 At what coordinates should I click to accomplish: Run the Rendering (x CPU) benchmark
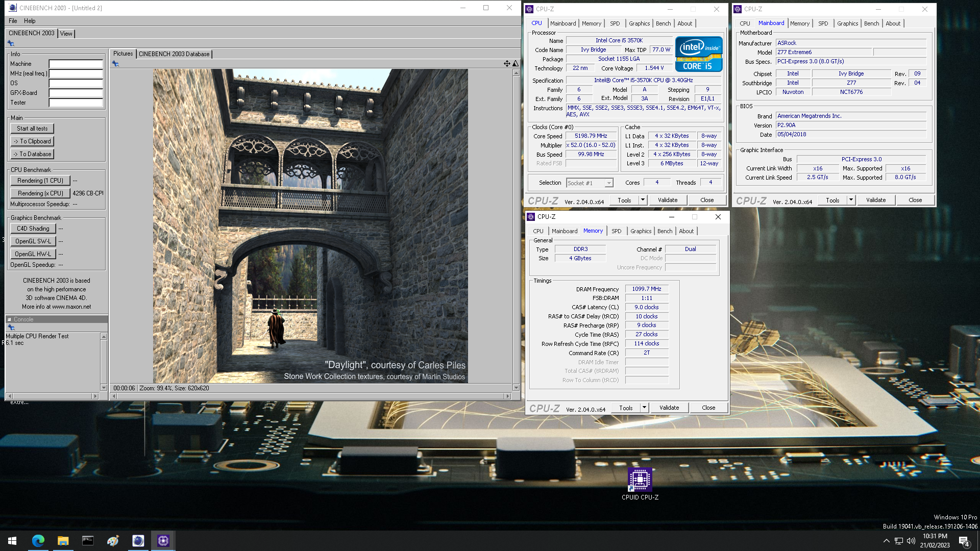click(40, 193)
